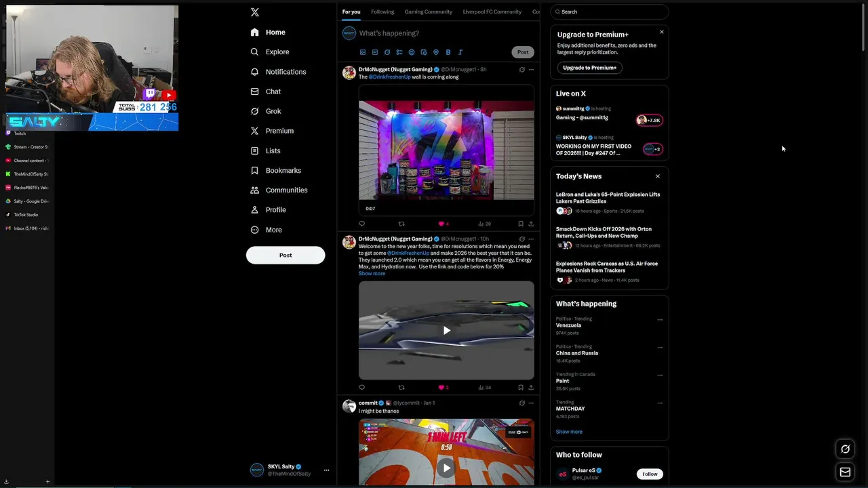The height and width of the screenshot is (488, 868).
Task: Switch to the For you tab
Action: 351,12
